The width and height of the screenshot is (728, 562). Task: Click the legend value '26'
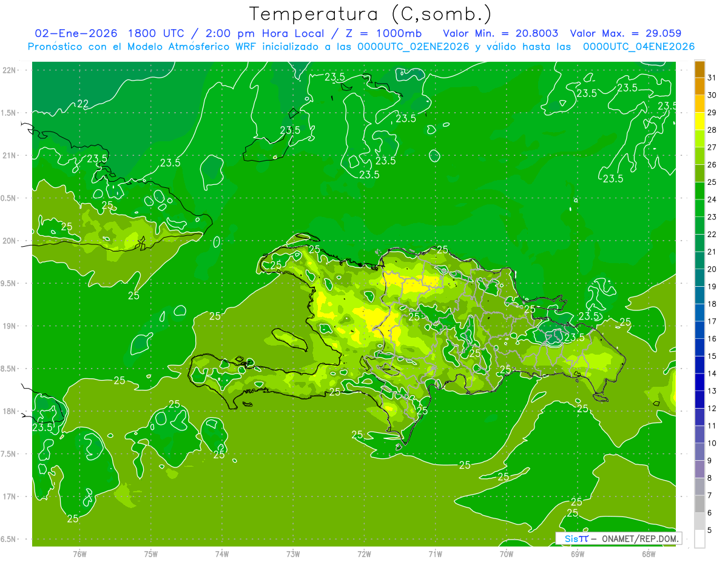coord(712,165)
